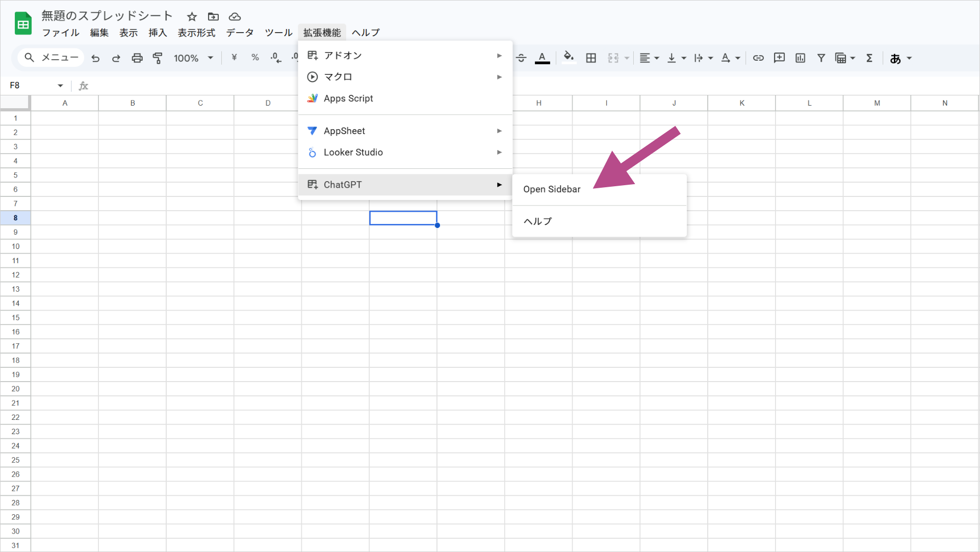Insert a link with the chain icon

click(758, 58)
